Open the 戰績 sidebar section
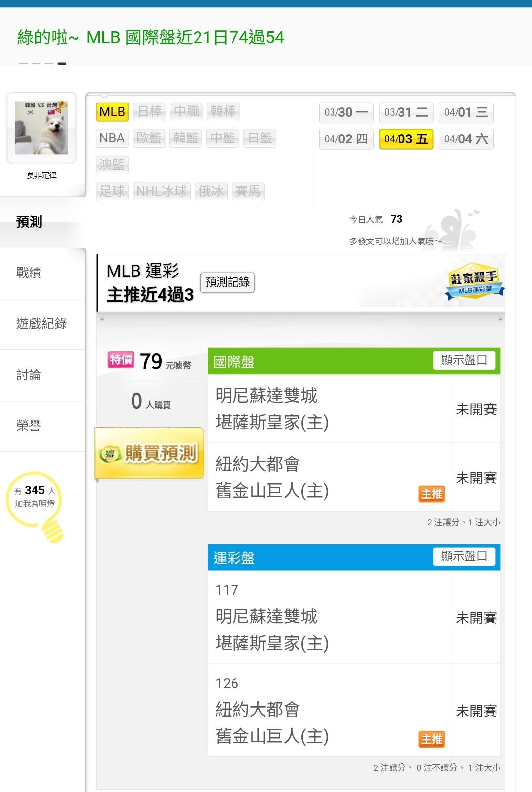The height and width of the screenshot is (792, 532). click(x=29, y=273)
